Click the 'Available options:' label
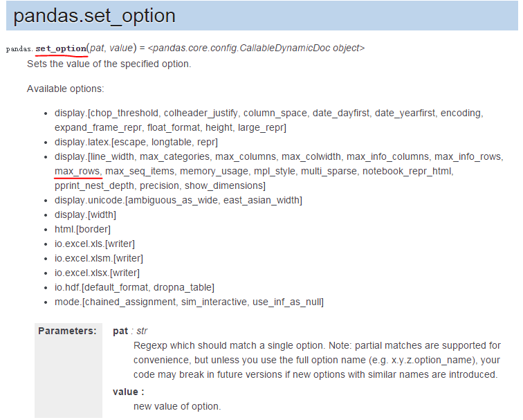This screenshot has height=420, width=523. tap(65, 89)
